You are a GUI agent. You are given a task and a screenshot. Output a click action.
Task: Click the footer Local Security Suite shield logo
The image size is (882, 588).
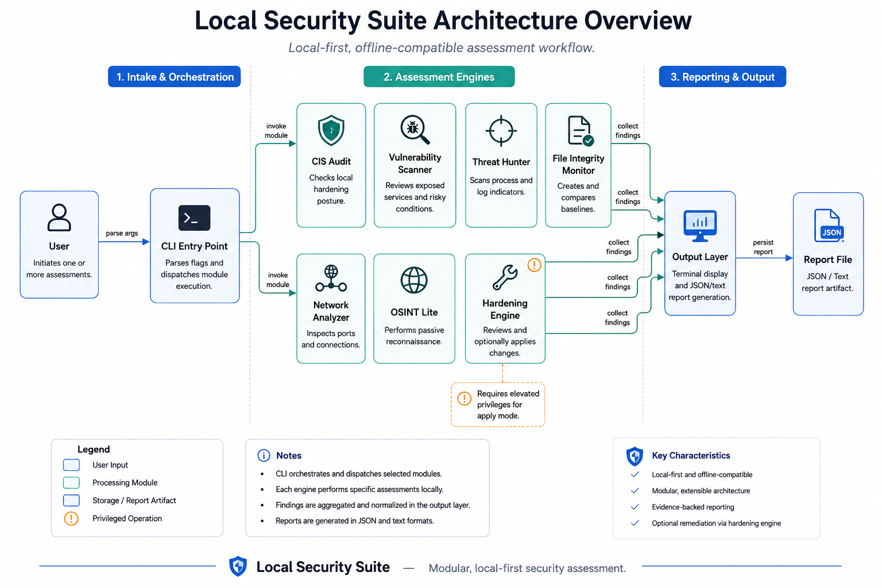coord(238,567)
